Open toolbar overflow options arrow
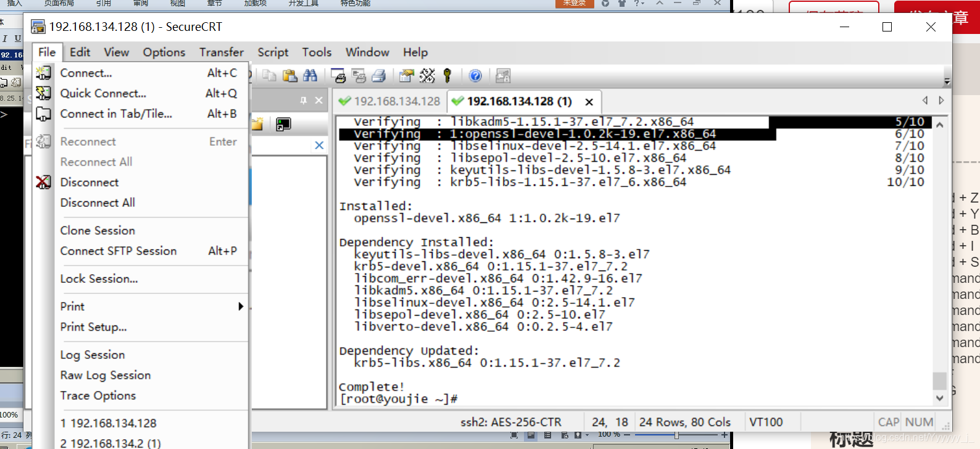Image resolution: width=980 pixels, height=449 pixels. tap(947, 81)
